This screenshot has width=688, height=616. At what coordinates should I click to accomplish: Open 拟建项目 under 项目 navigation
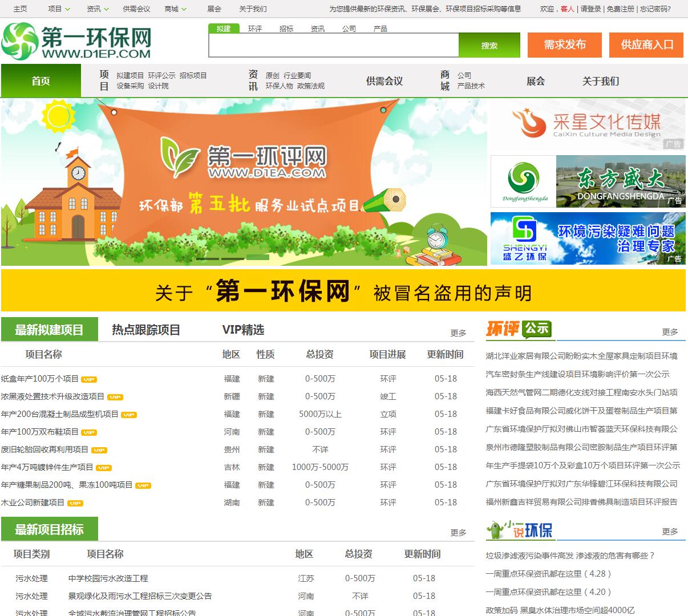(x=131, y=75)
